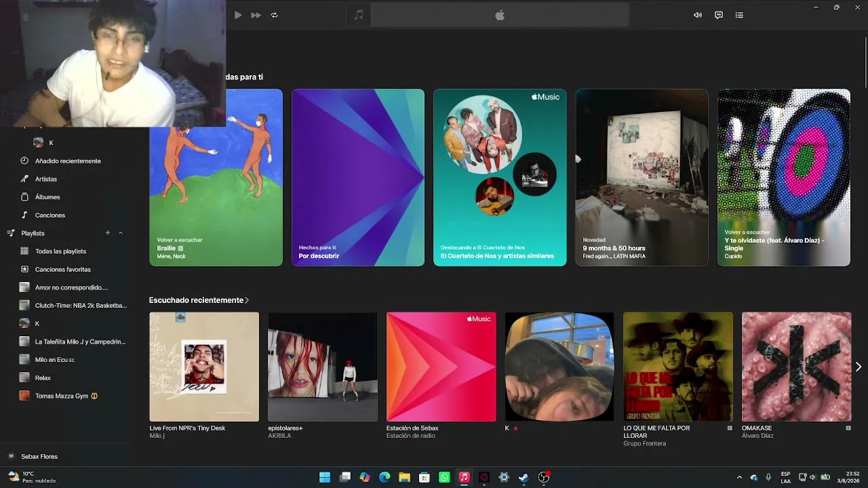Image resolution: width=868 pixels, height=488 pixels.
Task: Select the Amor no correspondido playlist
Action: pos(71,287)
